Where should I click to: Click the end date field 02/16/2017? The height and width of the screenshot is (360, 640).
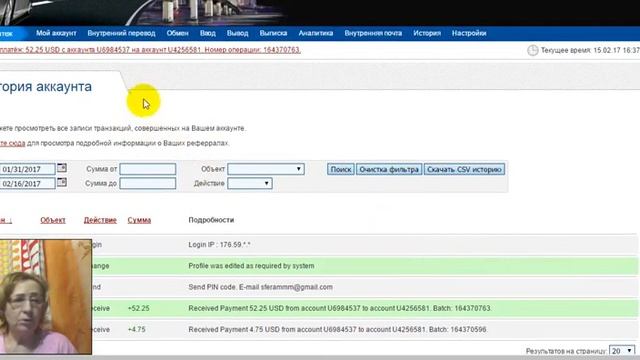coord(27,183)
